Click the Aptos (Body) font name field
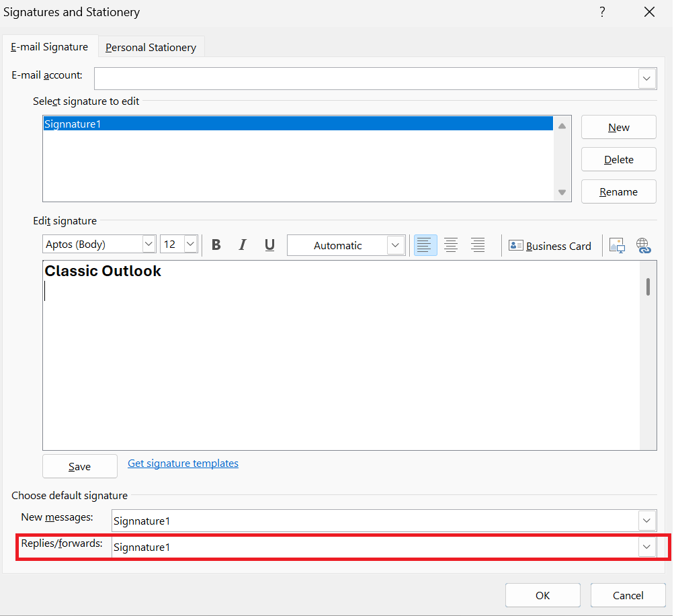 (93, 244)
